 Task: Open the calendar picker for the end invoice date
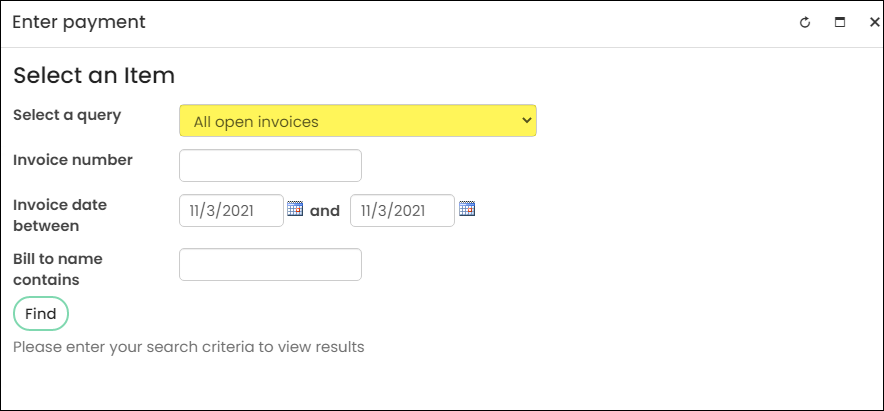pyautogui.click(x=467, y=208)
